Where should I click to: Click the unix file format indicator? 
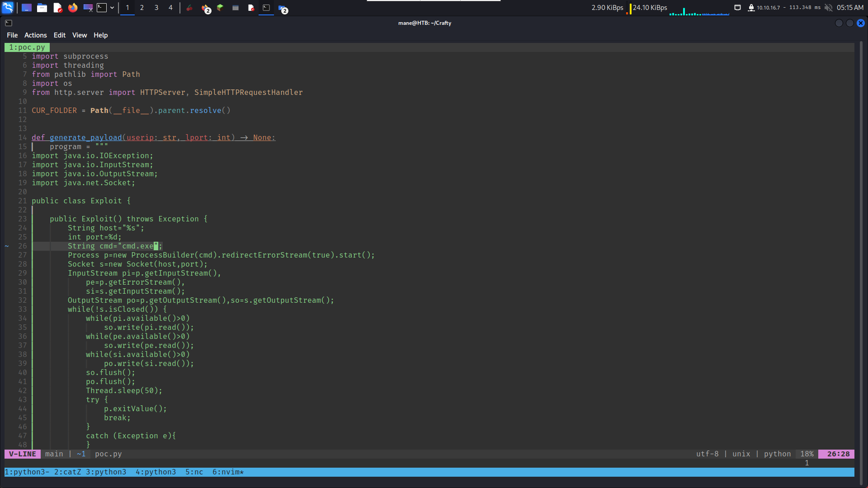741,454
